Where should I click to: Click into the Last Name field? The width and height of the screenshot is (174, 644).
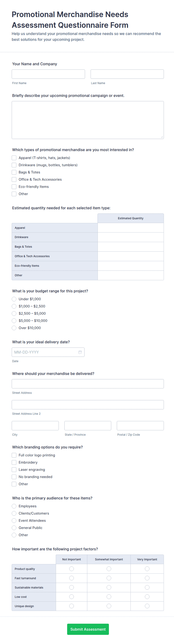tap(127, 74)
